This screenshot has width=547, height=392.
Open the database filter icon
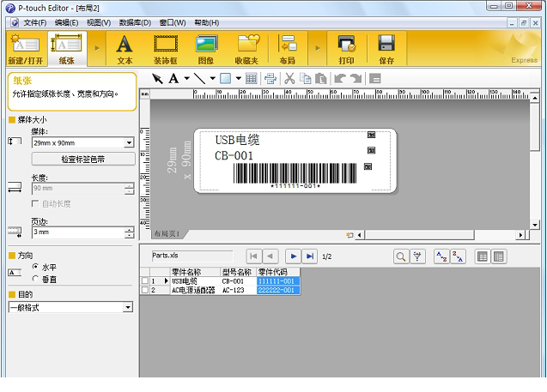[417, 256]
